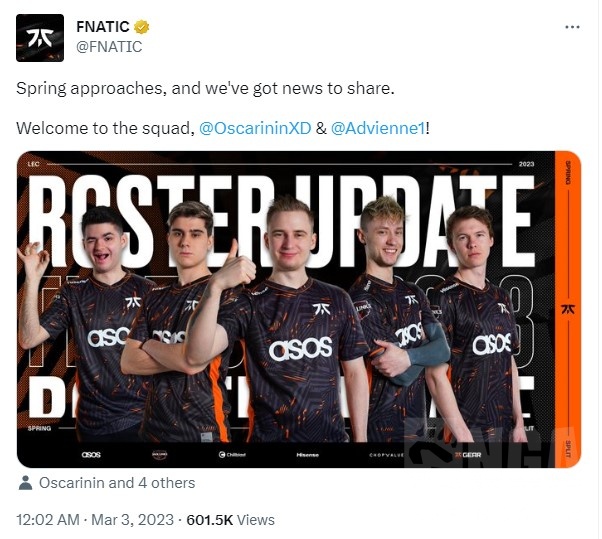Open the @OscarininXD mention link

click(255, 128)
